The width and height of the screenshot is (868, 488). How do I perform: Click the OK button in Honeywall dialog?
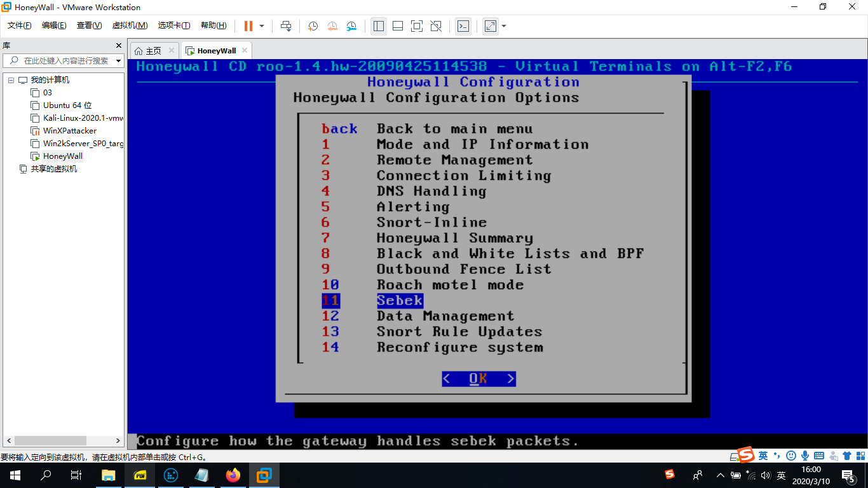[478, 379]
